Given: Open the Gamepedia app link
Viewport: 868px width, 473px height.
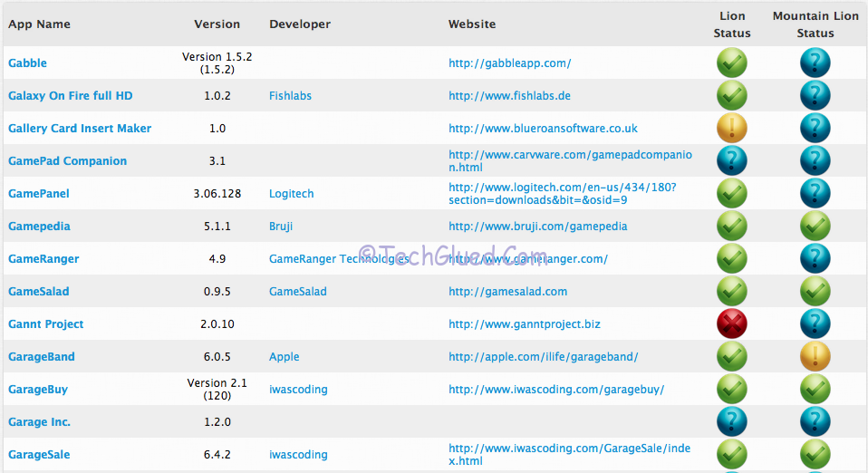Looking at the screenshot, I should 39,227.
